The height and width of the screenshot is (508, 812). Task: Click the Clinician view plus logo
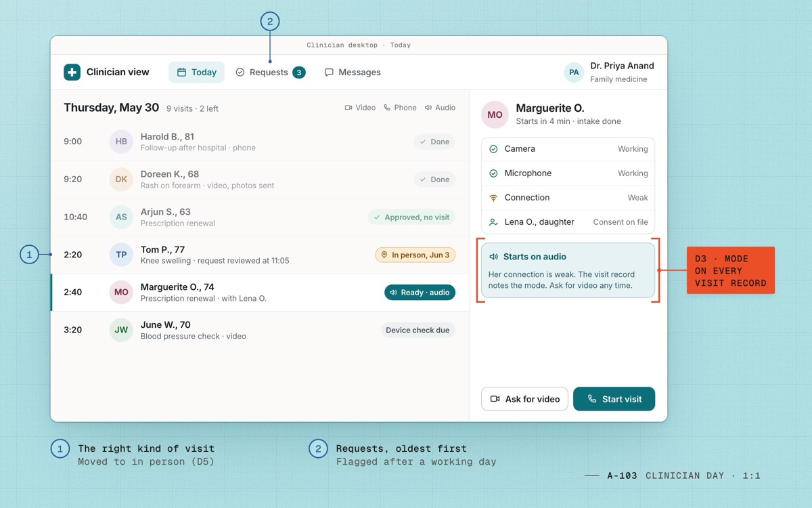point(72,72)
